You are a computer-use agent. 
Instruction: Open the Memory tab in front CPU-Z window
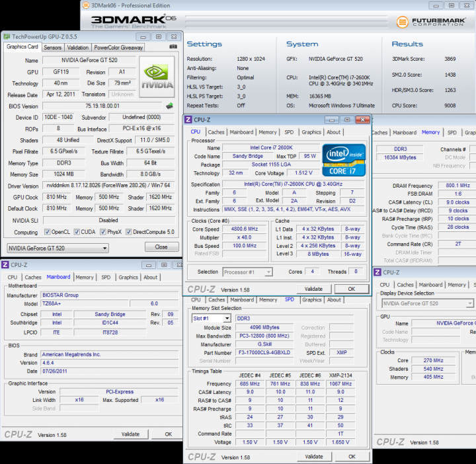(x=268, y=132)
